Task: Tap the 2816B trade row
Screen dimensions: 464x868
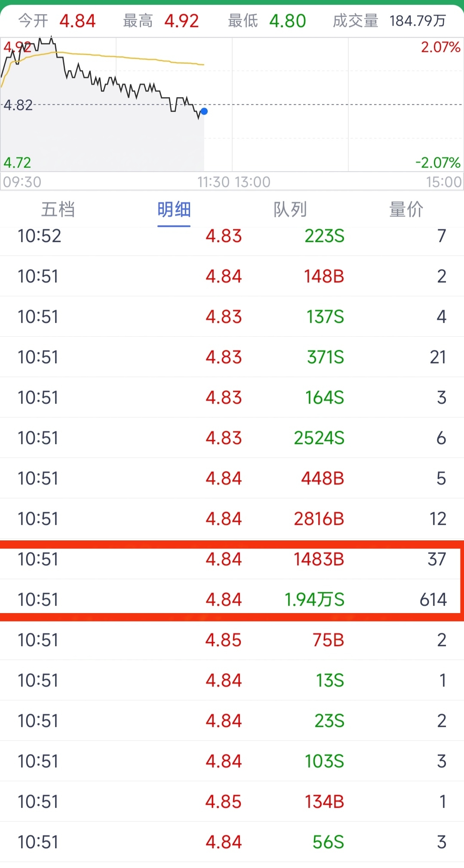Action: tap(232, 518)
